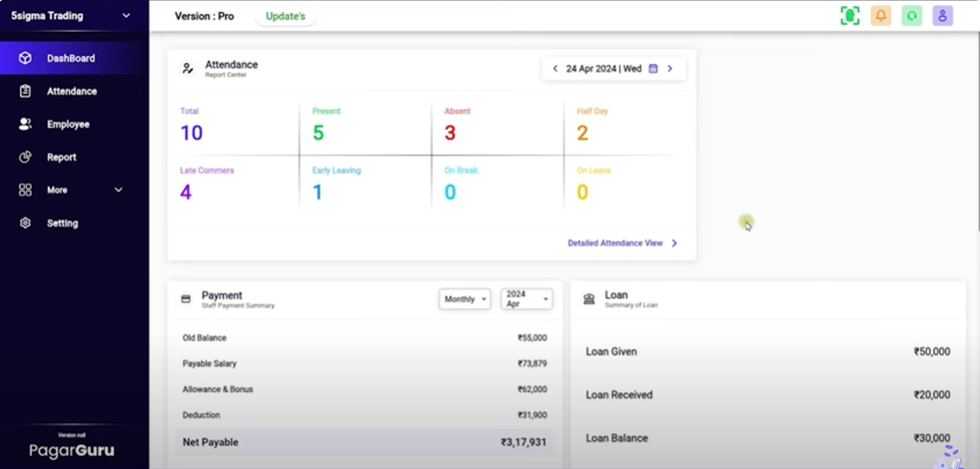
Task: Click Half Day count 2
Action: coord(582,133)
